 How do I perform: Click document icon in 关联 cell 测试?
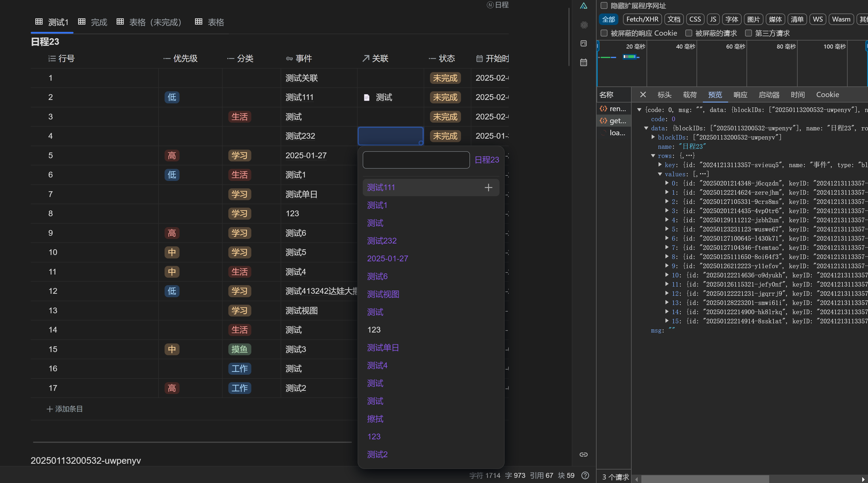click(x=367, y=98)
